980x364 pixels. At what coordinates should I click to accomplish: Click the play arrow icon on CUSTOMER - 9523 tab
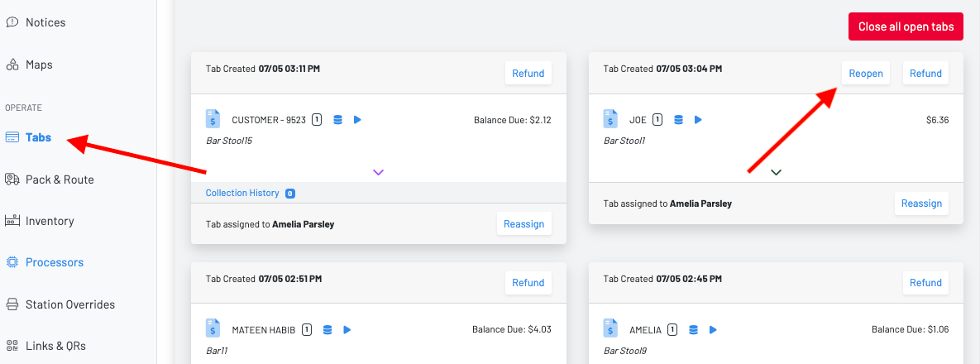click(357, 120)
